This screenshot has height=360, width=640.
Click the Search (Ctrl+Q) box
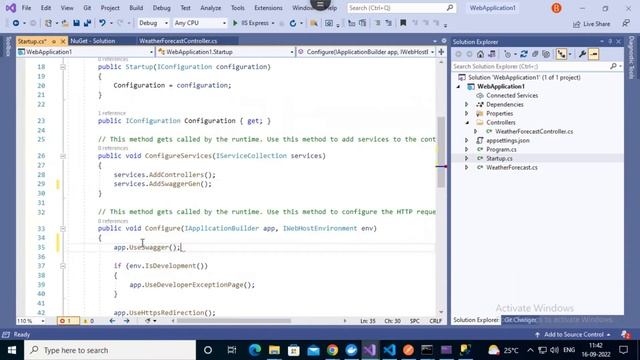(x=401, y=8)
